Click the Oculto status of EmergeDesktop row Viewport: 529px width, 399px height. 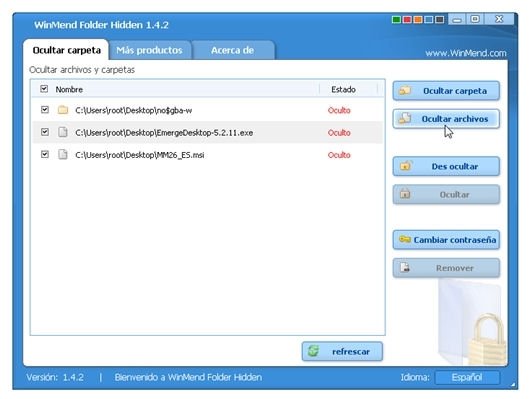[339, 133]
